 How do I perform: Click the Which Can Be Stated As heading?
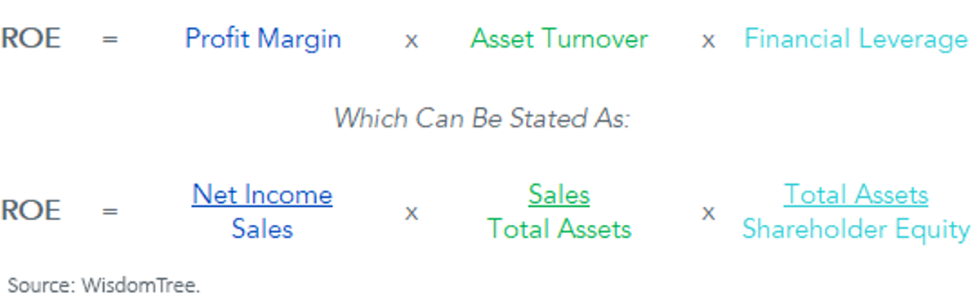coord(482,119)
